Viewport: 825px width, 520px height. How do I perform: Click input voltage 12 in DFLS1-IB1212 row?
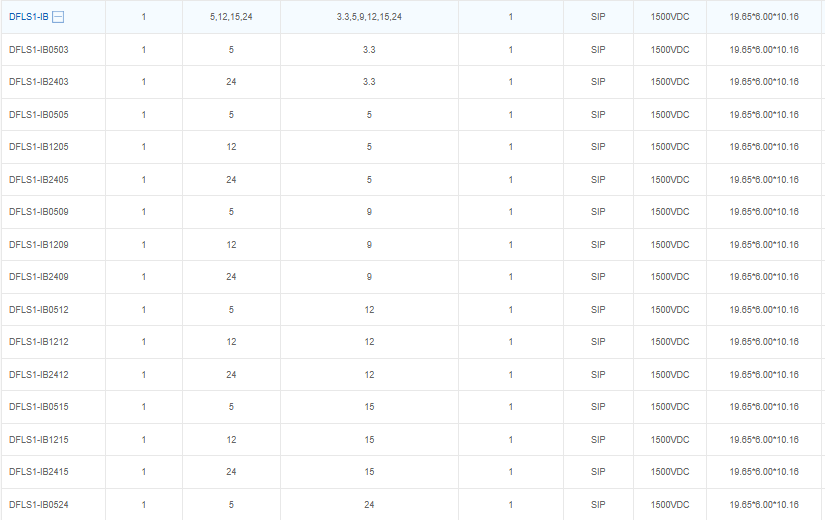pos(231,342)
